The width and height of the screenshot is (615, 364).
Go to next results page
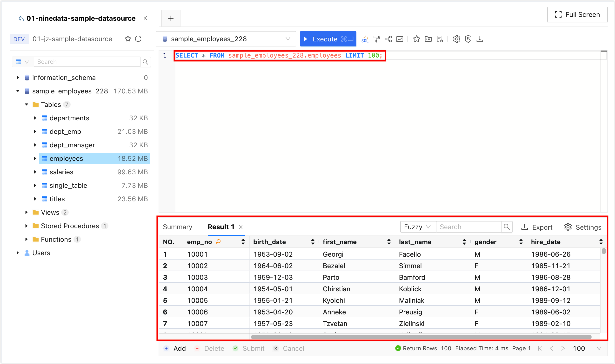(563, 348)
